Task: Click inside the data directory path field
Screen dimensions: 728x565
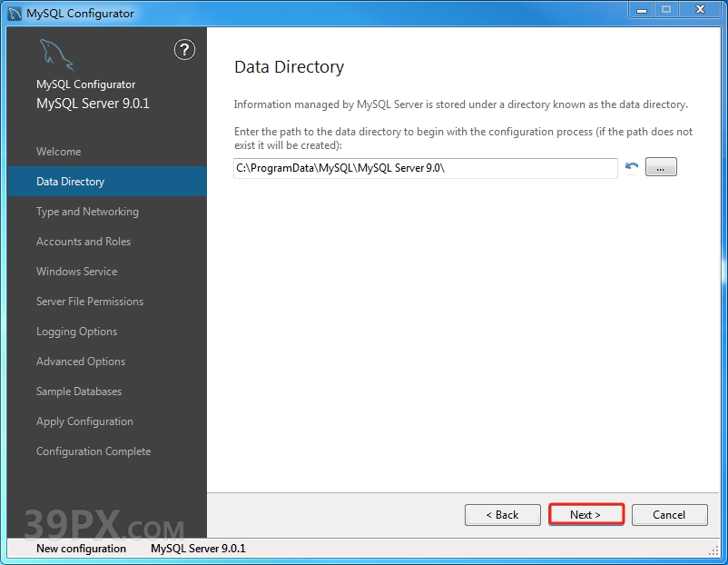Action: click(425, 168)
